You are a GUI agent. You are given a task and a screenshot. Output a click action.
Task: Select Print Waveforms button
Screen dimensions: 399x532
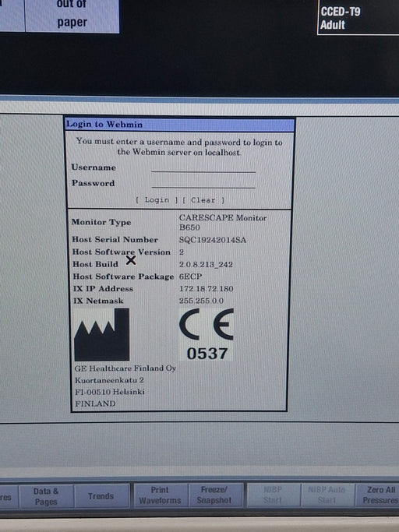[x=160, y=495]
